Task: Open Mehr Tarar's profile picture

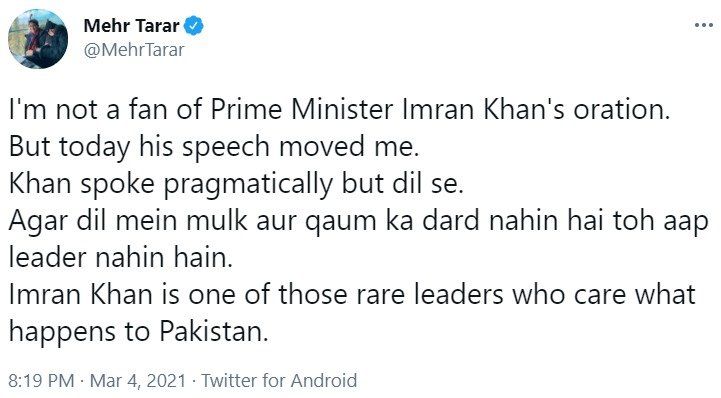Action: pos(38,39)
